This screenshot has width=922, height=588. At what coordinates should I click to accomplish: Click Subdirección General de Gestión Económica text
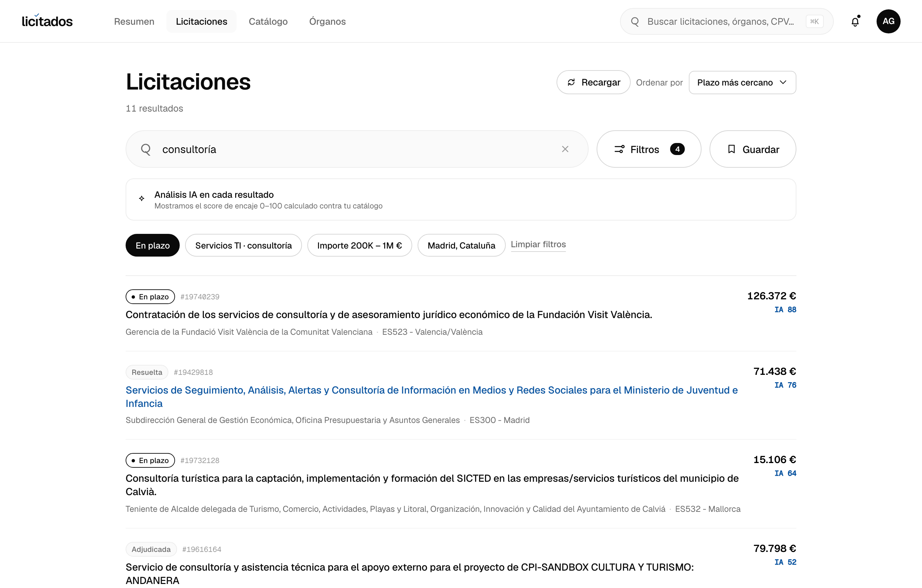[x=293, y=420]
